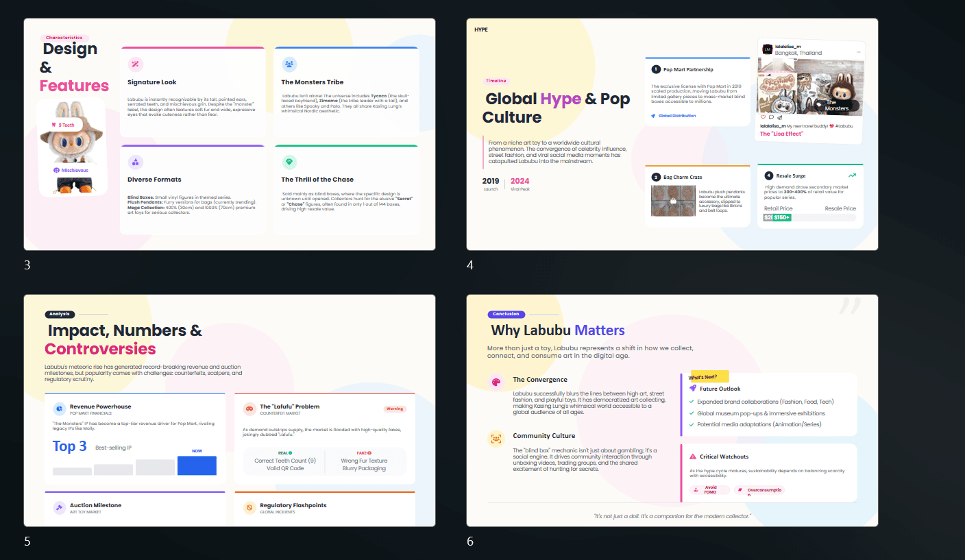Click the heart icon on the Instagram card
The image size is (965, 560).
tap(764, 117)
